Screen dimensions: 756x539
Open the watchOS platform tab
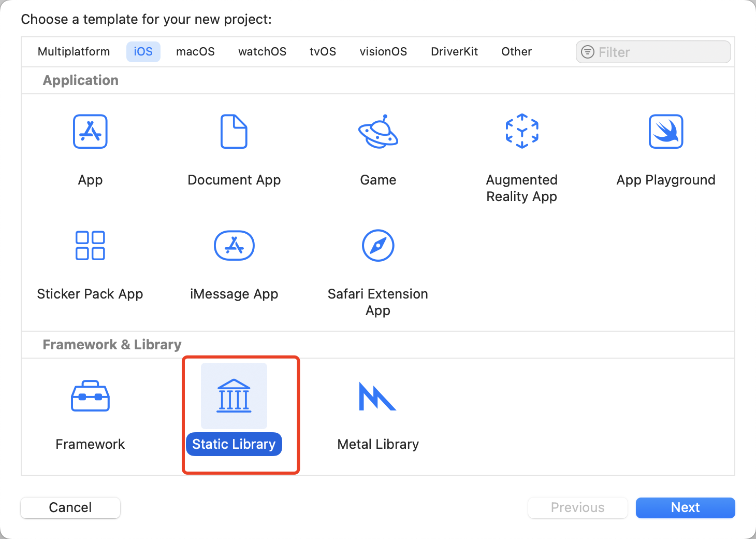(x=262, y=52)
